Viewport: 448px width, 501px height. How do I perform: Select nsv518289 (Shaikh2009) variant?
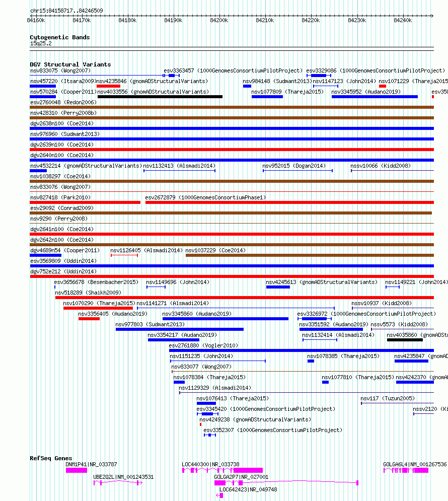coord(88,293)
